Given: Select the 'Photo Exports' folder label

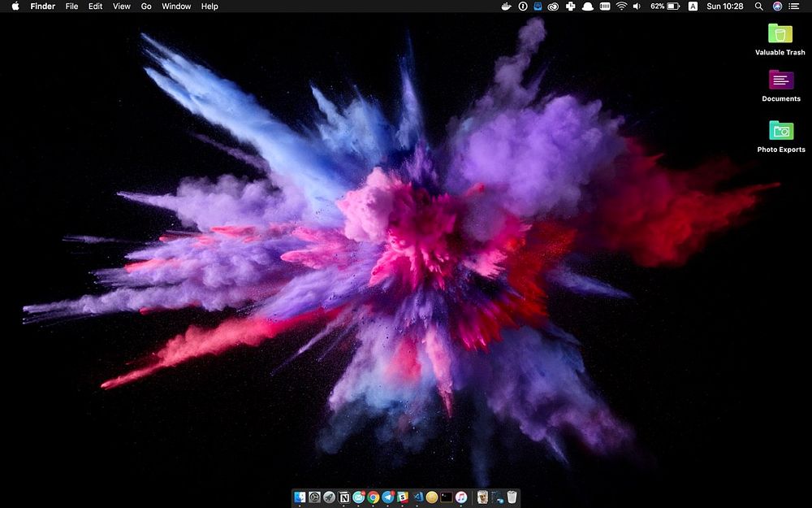Looking at the screenshot, I should tap(781, 150).
